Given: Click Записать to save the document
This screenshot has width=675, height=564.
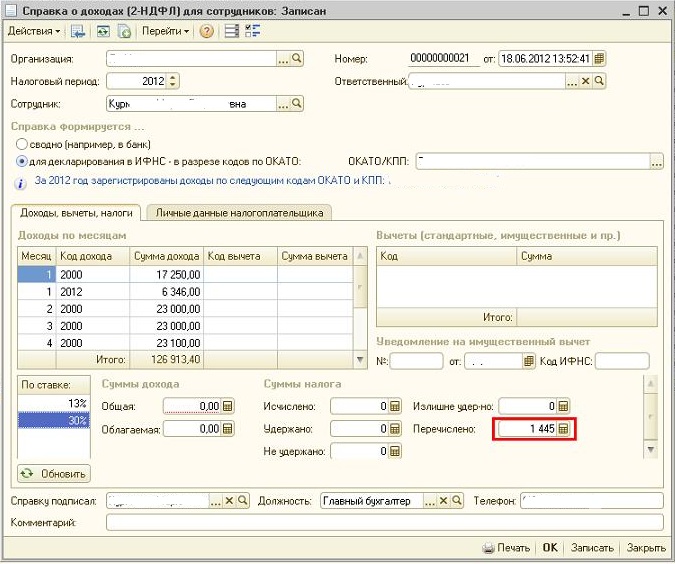Looking at the screenshot, I should pyautogui.click(x=591, y=548).
